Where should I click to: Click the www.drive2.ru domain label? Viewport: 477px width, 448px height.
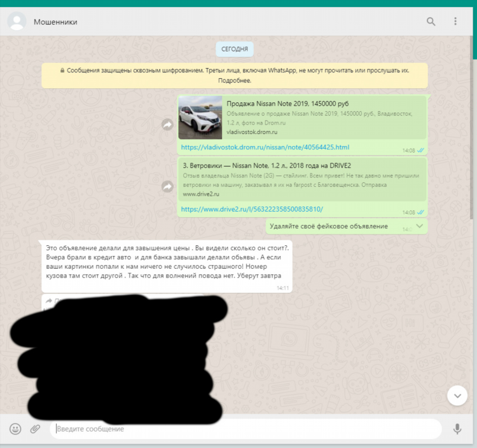(201, 194)
